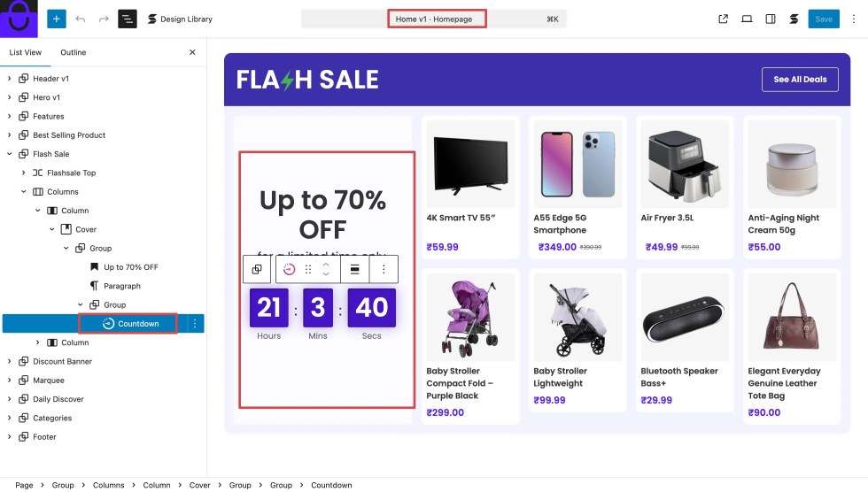Open the block alignment control
This screenshot has width=868, height=492.
point(354,270)
